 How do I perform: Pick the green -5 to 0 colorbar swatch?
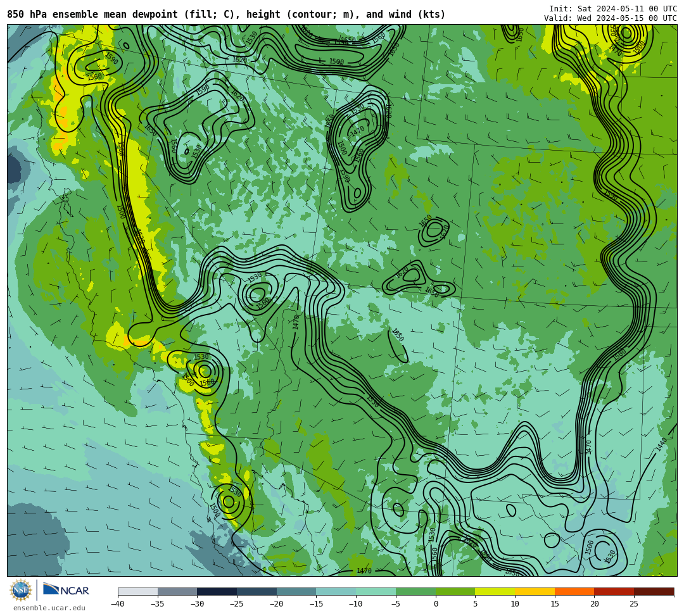point(415,591)
